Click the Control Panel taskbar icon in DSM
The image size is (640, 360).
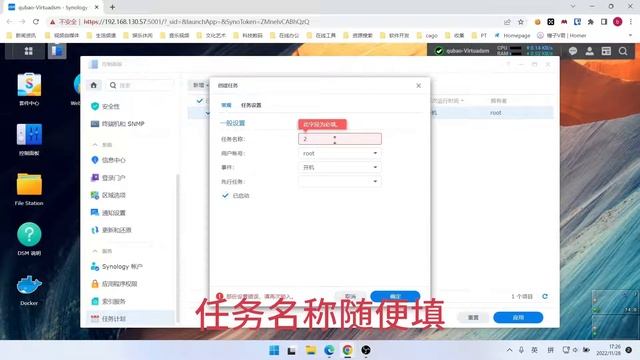coord(57,51)
